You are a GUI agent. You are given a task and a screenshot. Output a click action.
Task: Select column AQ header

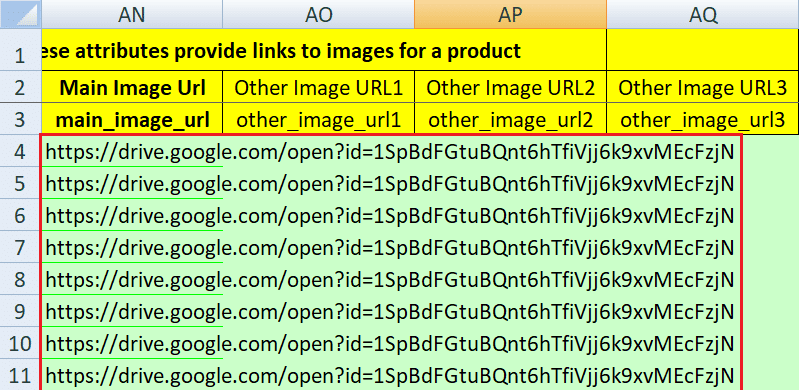(703, 14)
